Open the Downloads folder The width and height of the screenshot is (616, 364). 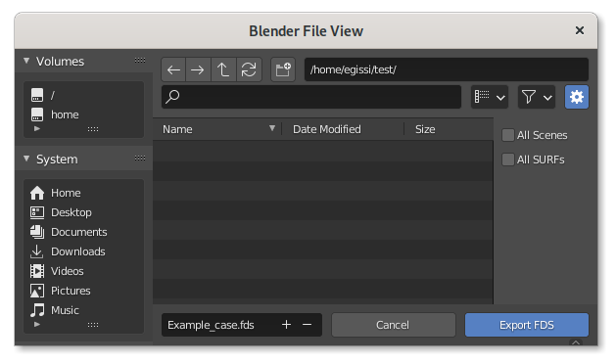click(x=83, y=251)
